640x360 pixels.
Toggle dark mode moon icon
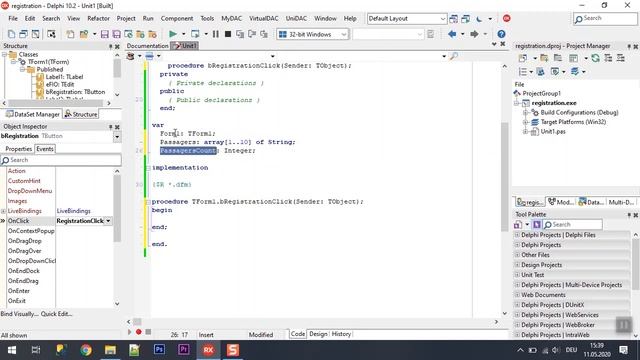[x=479, y=19]
